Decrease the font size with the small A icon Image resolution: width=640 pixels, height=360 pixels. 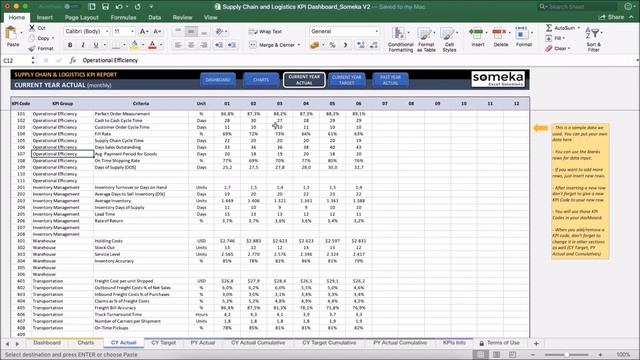pyautogui.click(x=157, y=31)
